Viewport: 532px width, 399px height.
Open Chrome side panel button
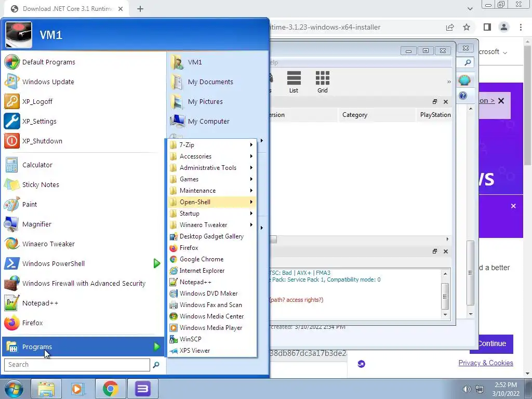487,27
